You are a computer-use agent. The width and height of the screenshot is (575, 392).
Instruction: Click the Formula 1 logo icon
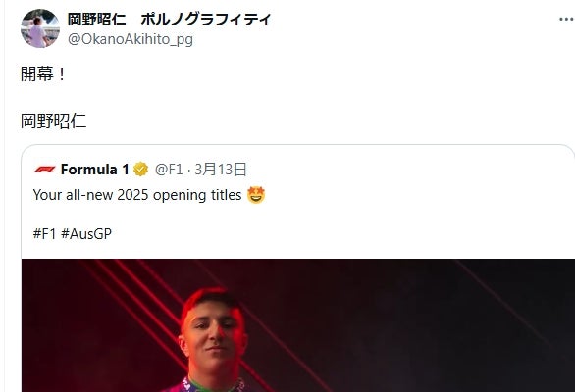[x=45, y=170]
